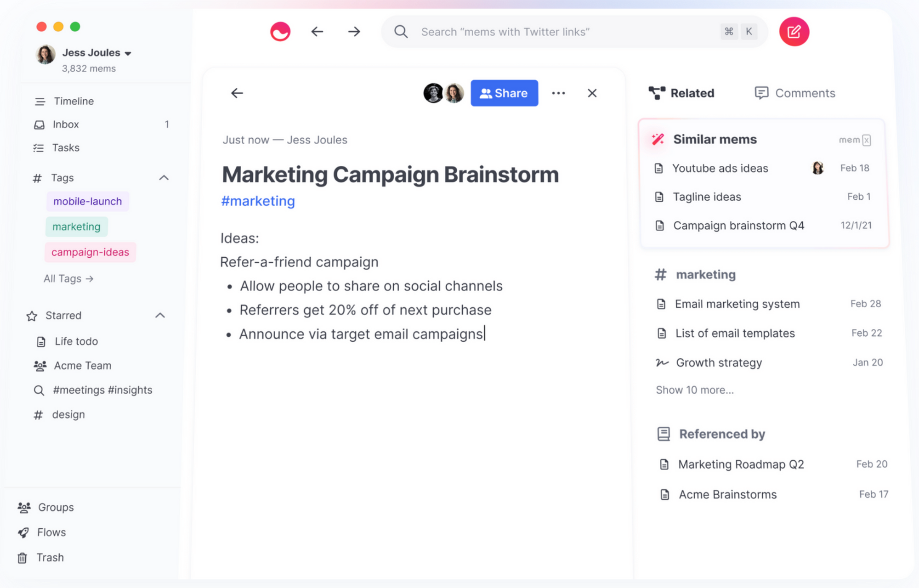Click the Mem logo icon

280,32
